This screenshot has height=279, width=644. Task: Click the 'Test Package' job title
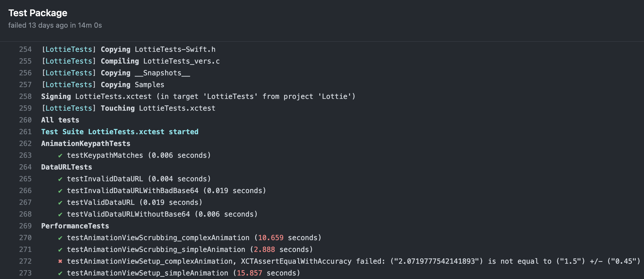point(38,13)
